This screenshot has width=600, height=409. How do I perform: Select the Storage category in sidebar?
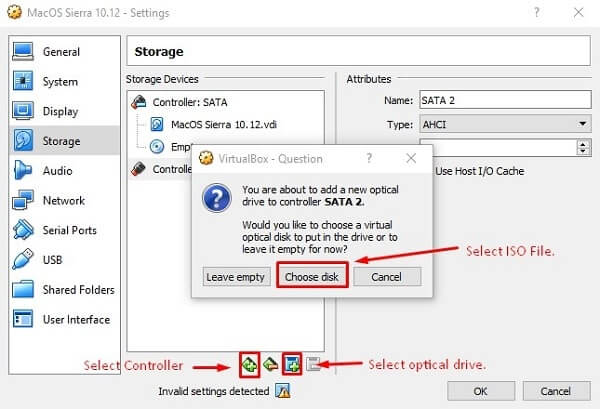[64, 141]
